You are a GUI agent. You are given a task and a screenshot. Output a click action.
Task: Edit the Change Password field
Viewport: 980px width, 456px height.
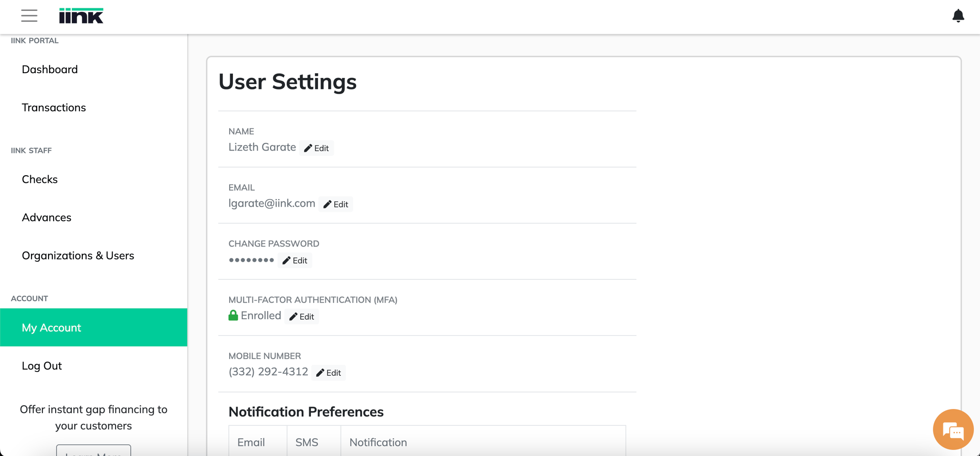tap(295, 260)
